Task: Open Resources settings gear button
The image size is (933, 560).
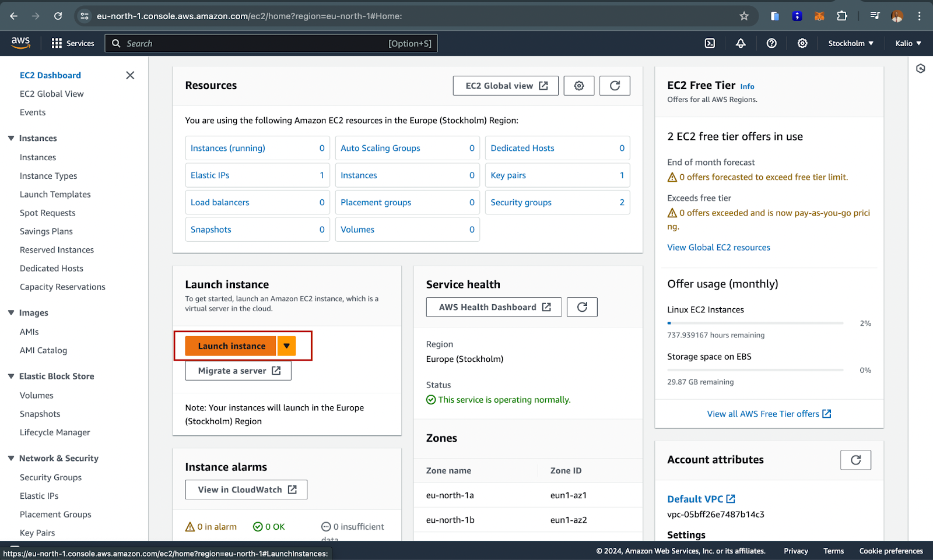Action: pyautogui.click(x=578, y=86)
